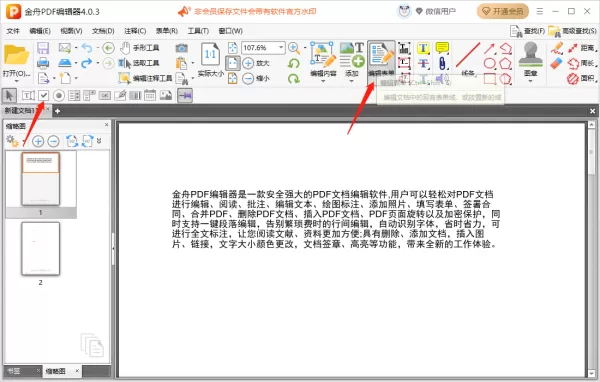Save the document with the floppy disk icon
This screenshot has height=382, width=600.
[x=43, y=48]
